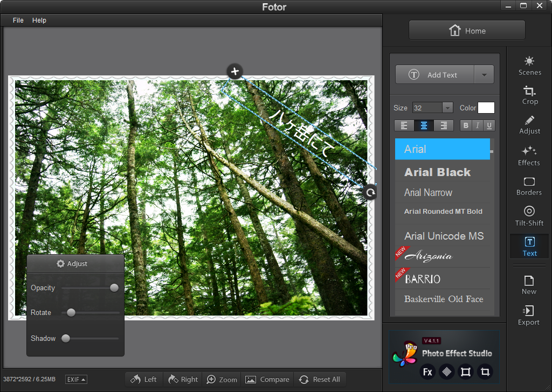Click the Photo Effect Studio Pro banner
This screenshot has width=552, height=392.
444,356
